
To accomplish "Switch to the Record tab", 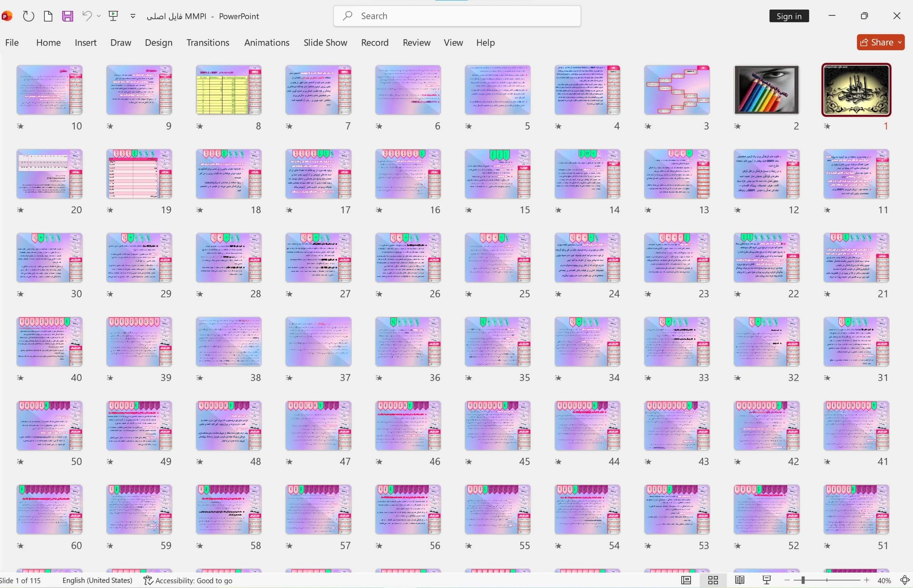I will click(374, 42).
